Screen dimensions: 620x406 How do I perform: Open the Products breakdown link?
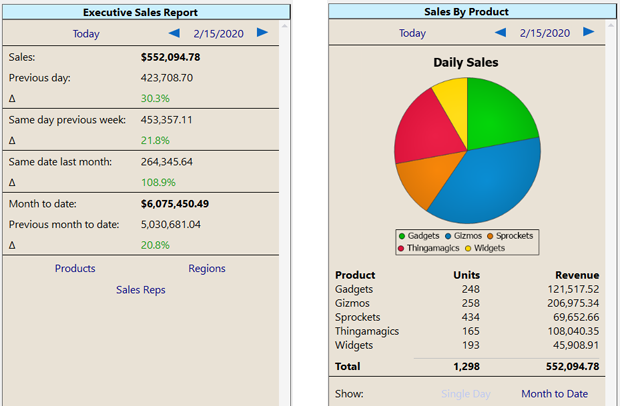click(75, 268)
